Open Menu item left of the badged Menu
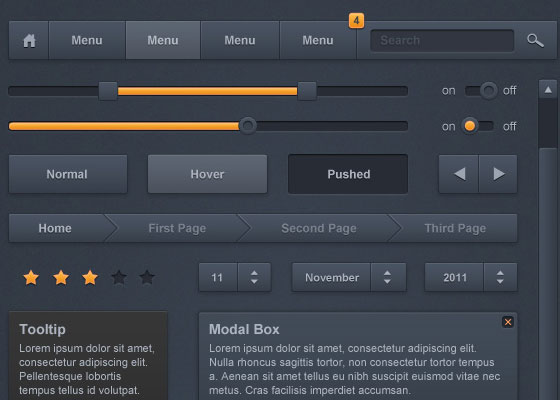 click(x=240, y=40)
